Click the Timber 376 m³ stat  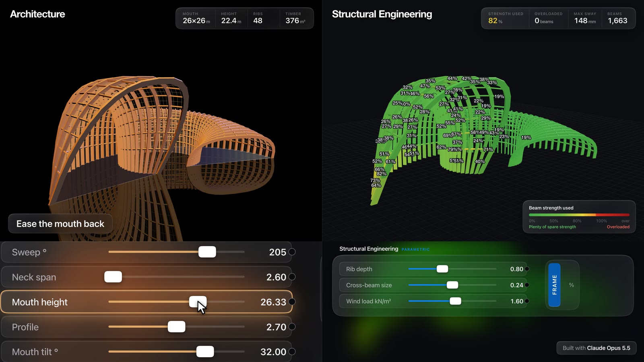coord(295,18)
